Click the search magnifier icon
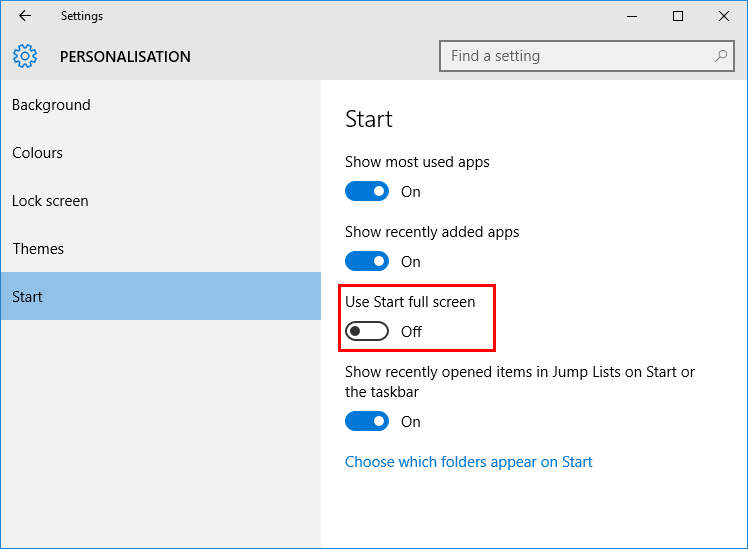This screenshot has width=748, height=549. [720, 56]
